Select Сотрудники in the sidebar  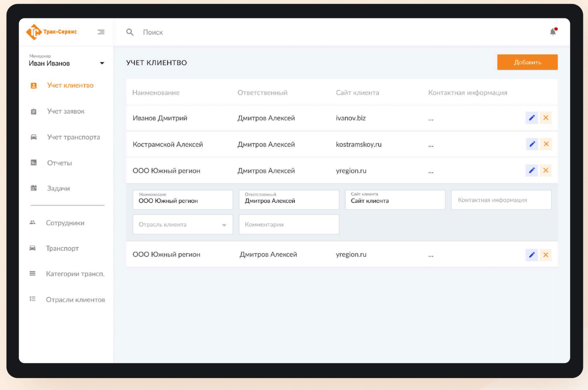(x=65, y=223)
